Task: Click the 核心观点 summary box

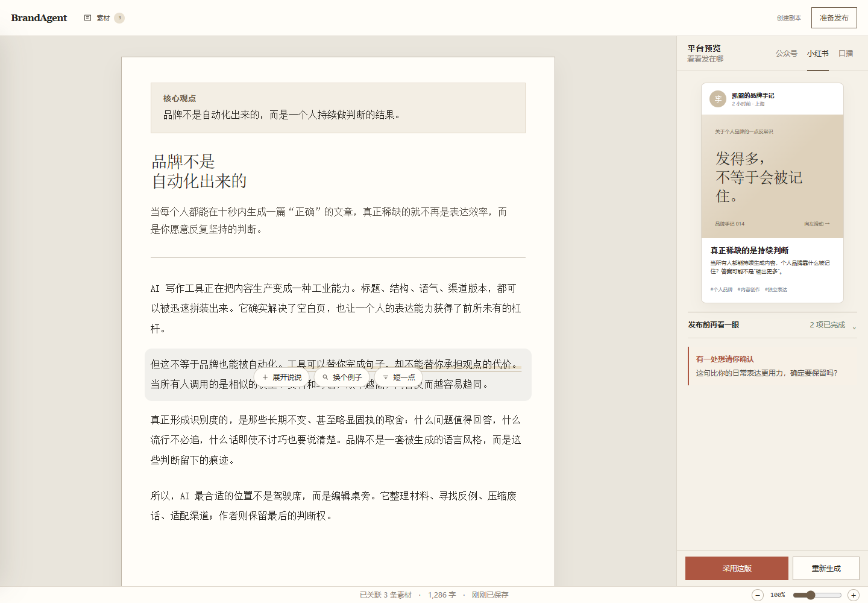Action: (x=338, y=108)
